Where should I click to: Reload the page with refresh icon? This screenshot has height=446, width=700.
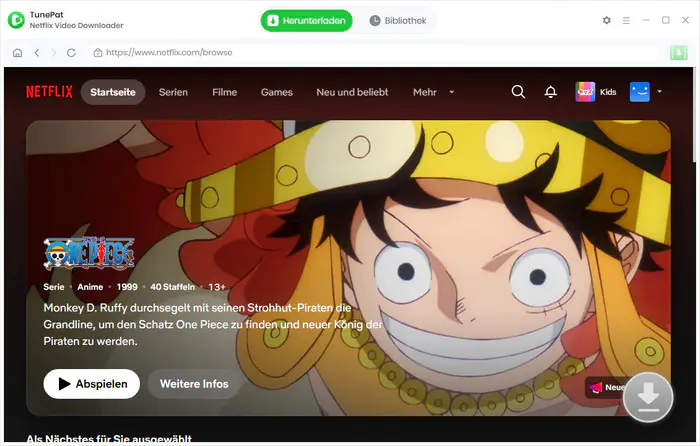point(71,53)
